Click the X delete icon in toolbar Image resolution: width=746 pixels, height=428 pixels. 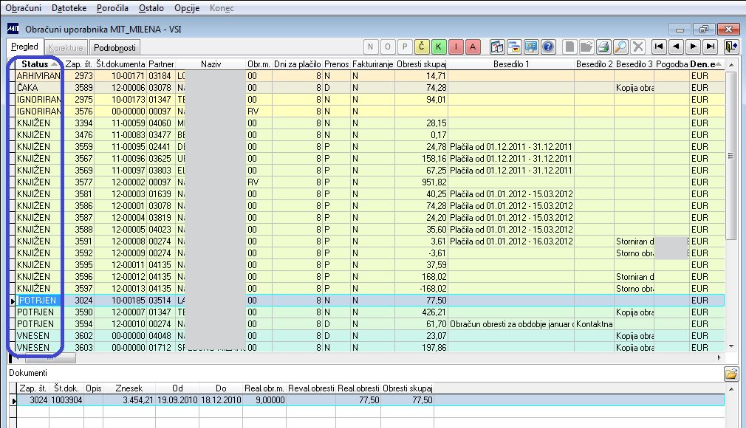tap(636, 46)
